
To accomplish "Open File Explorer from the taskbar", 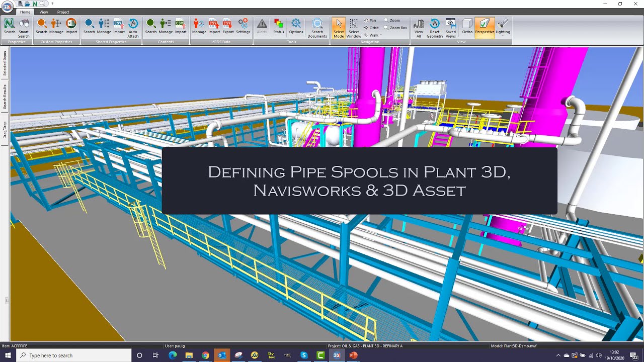I will (189, 355).
